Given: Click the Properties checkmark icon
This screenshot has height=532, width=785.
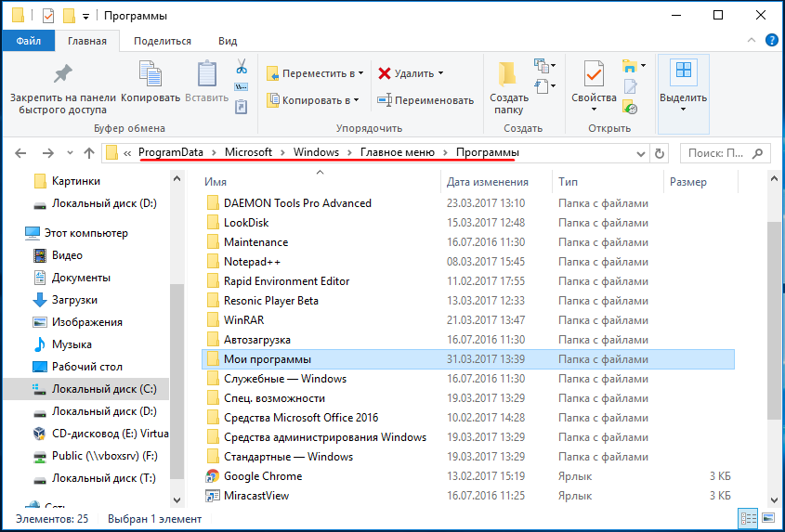Looking at the screenshot, I should tap(594, 75).
